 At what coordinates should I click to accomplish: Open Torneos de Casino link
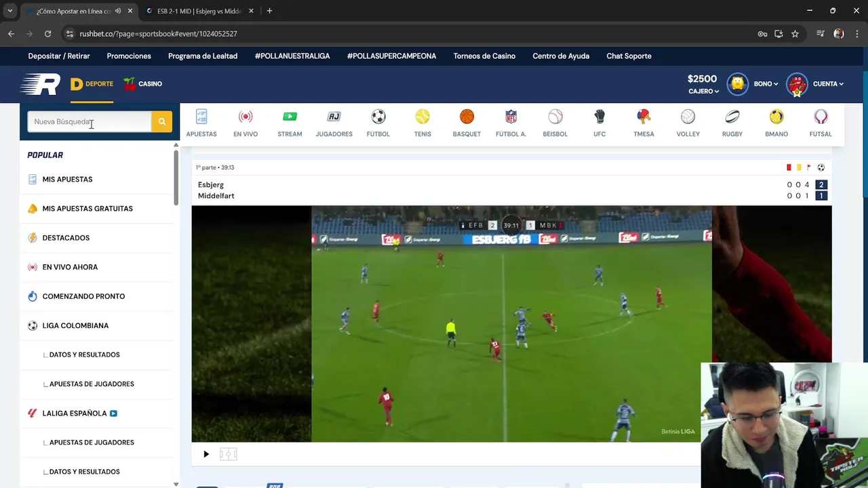(484, 56)
